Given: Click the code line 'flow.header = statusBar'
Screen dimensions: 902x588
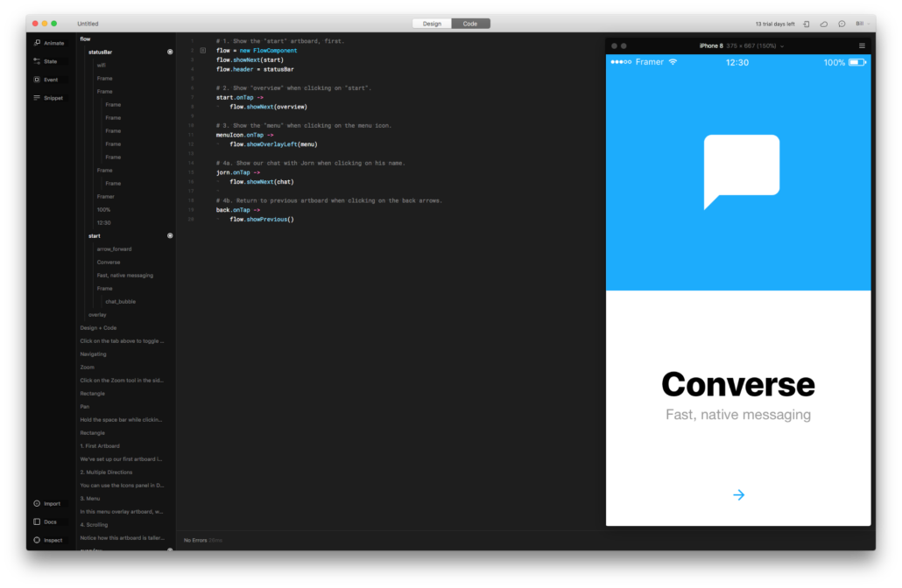Looking at the screenshot, I should click(255, 69).
